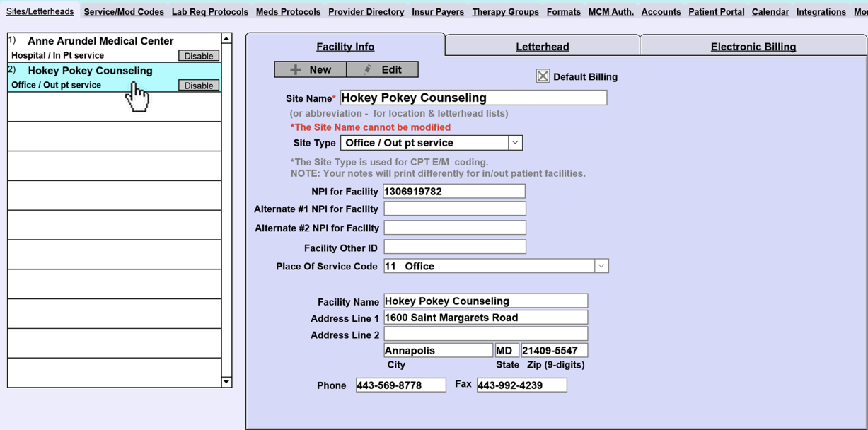This screenshot has height=430, width=868.
Task: Click the Facility Name field
Action: click(x=485, y=301)
